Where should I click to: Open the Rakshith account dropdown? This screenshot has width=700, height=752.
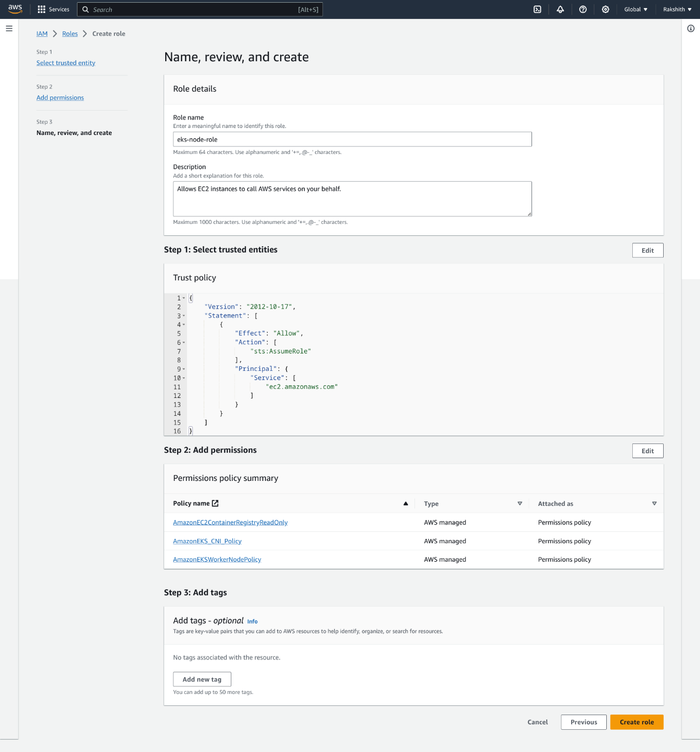pos(677,9)
